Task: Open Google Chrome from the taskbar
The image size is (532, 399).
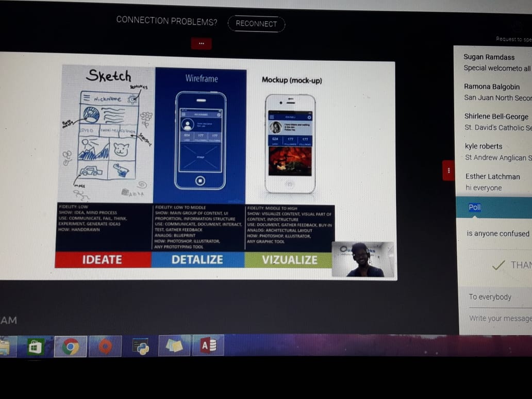Action: point(71,346)
